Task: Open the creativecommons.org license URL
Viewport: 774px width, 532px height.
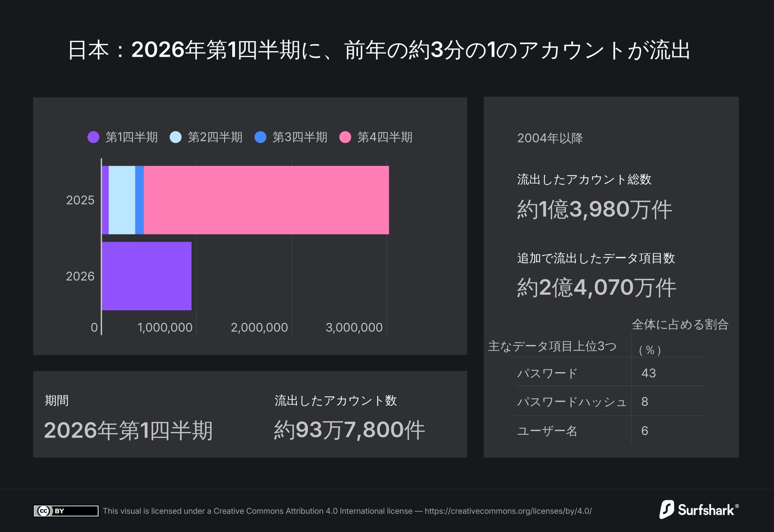Action: pyautogui.click(x=508, y=511)
